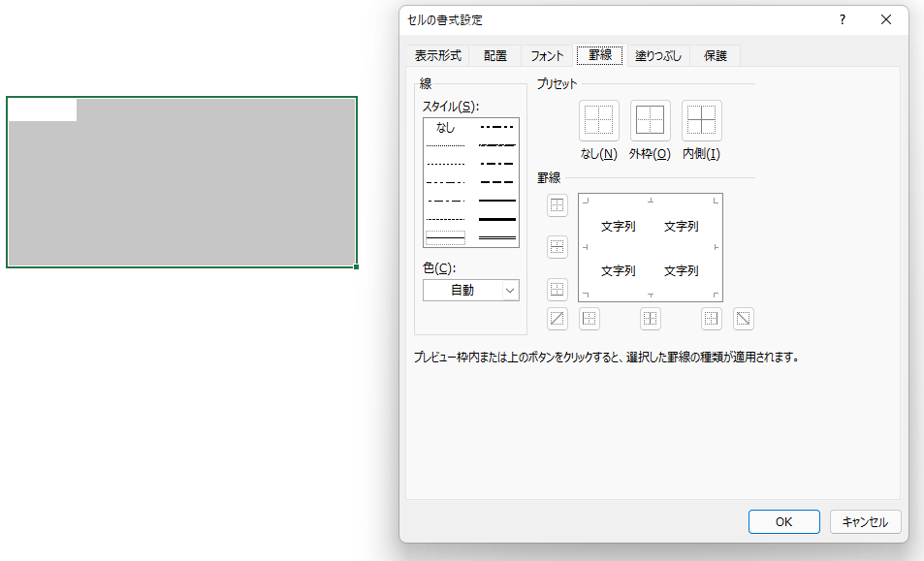Enable the right vertical border icon
This screenshot has width=924, height=561.
point(712,318)
